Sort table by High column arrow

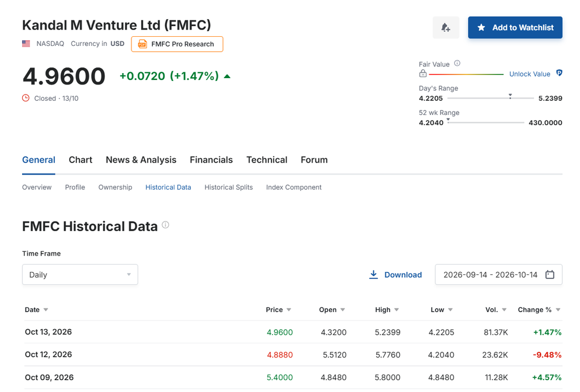click(x=396, y=309)
